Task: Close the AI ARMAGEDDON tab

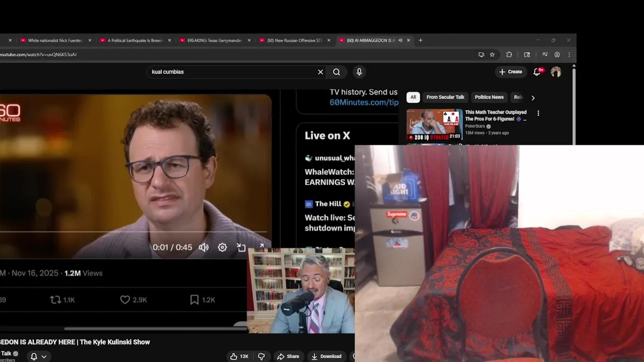Action: pyautogui.click(x=409, y=40)
